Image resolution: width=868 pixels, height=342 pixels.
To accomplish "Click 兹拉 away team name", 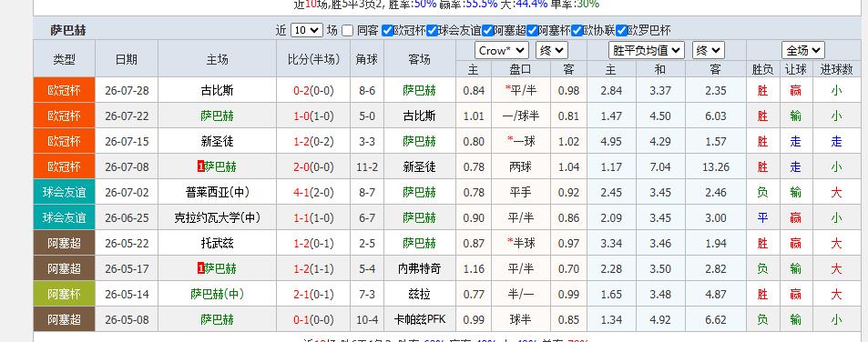I will click(x=419, y=294).
